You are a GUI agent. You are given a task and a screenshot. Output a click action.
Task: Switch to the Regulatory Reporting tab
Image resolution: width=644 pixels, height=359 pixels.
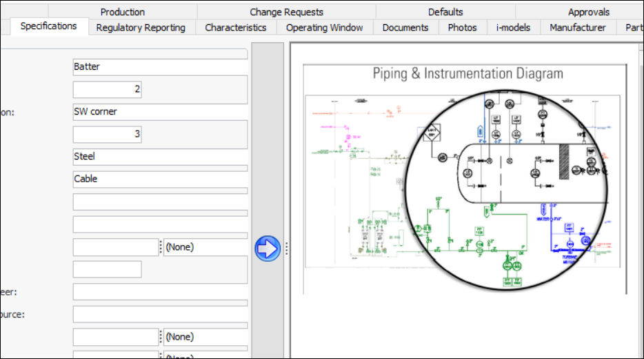141,28
